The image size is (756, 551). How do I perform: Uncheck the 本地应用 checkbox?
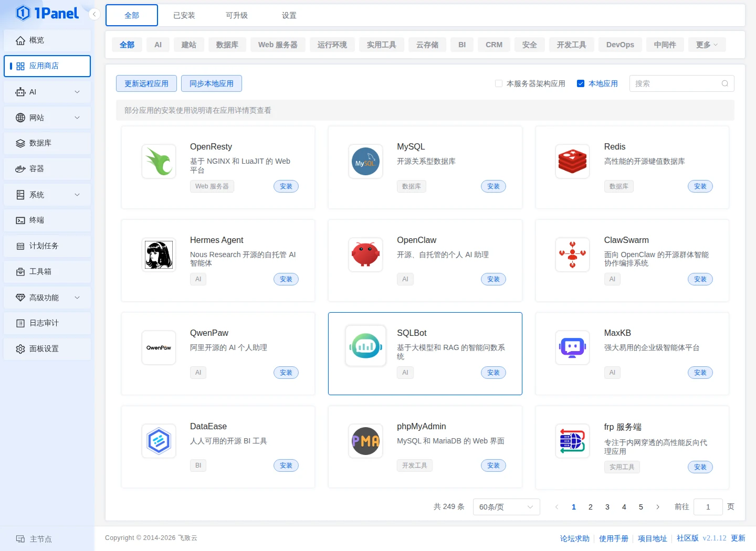tap(581, 83)
